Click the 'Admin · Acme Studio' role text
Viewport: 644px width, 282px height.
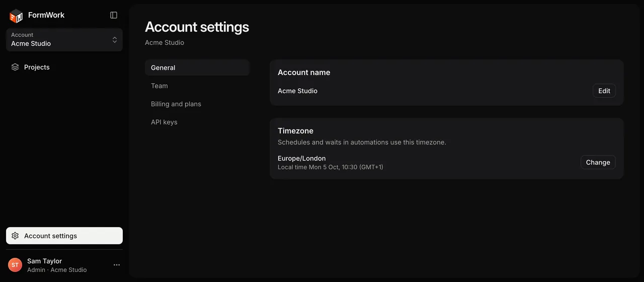point(57,270)
